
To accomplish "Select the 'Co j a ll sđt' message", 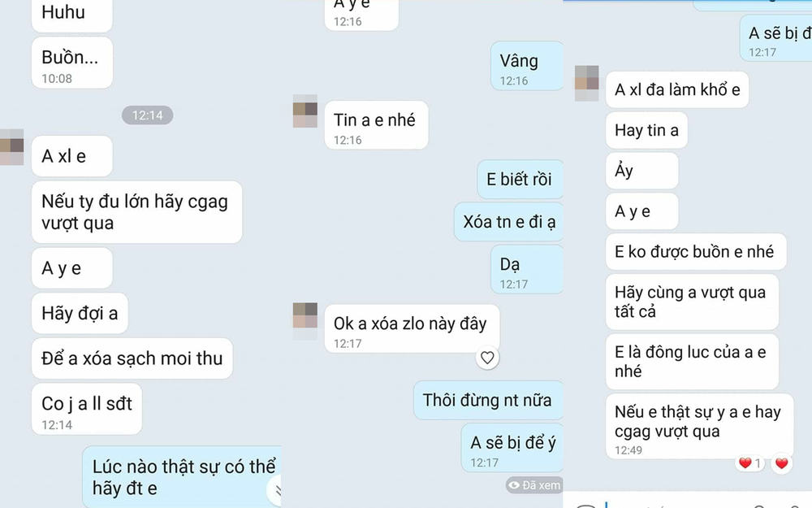I will [87, 409].
